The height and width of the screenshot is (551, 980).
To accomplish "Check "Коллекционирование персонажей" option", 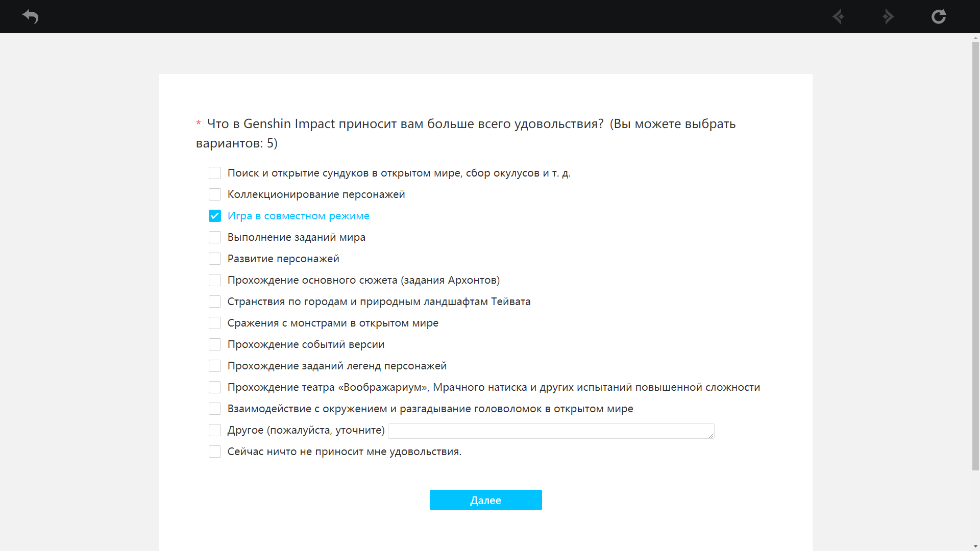I will point(215,194).
